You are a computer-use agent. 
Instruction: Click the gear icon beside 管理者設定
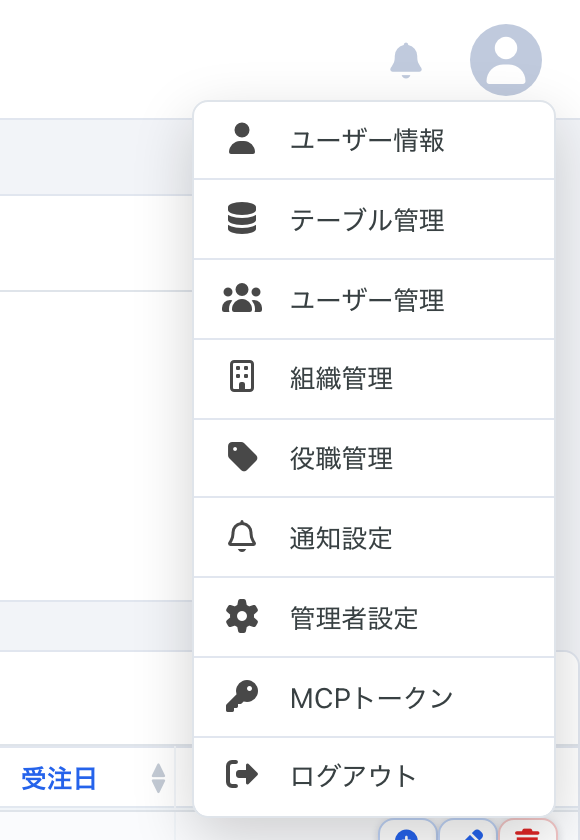(x=242, y=617)
